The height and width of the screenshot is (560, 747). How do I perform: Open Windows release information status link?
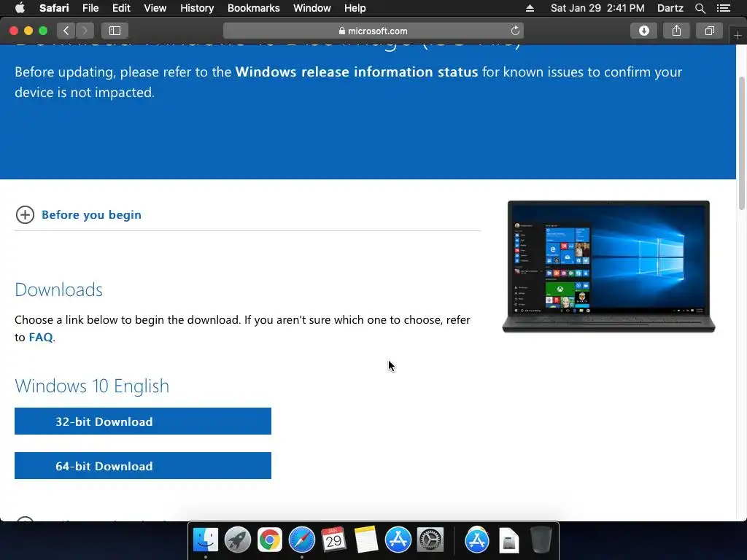(x=356, y=72)
